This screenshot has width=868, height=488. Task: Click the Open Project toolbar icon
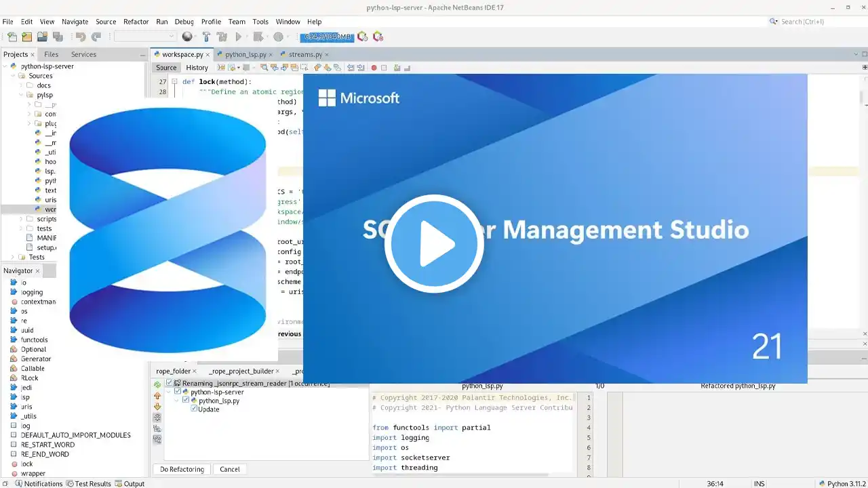[x=42, y=37]
